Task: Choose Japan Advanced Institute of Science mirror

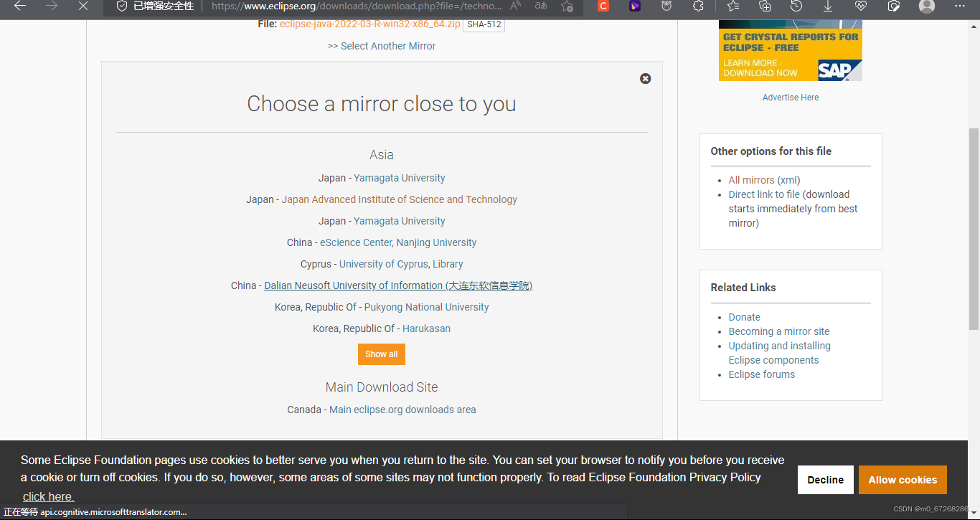Action: [x=399, y=199]
